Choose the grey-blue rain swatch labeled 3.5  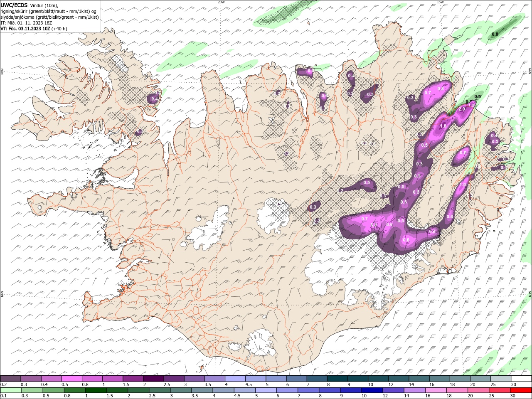[202, 390]
